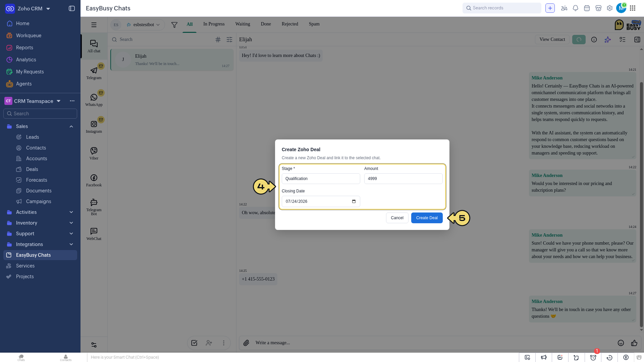Click the hashtag tags icon
The height and width of the screenshot is (362, 644).
point(218,40)
